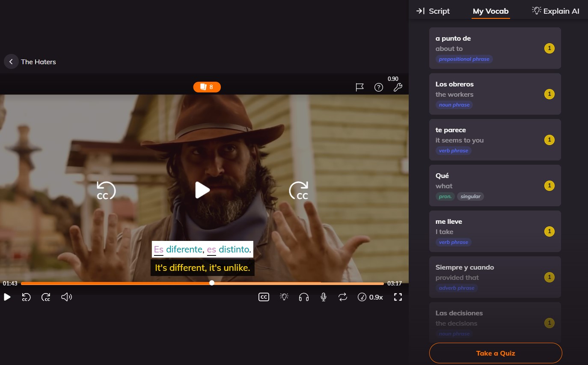Viewport: 588px width, 365px height.
Task: Rewind to previous caption in video center
Action: coord(106,190)
